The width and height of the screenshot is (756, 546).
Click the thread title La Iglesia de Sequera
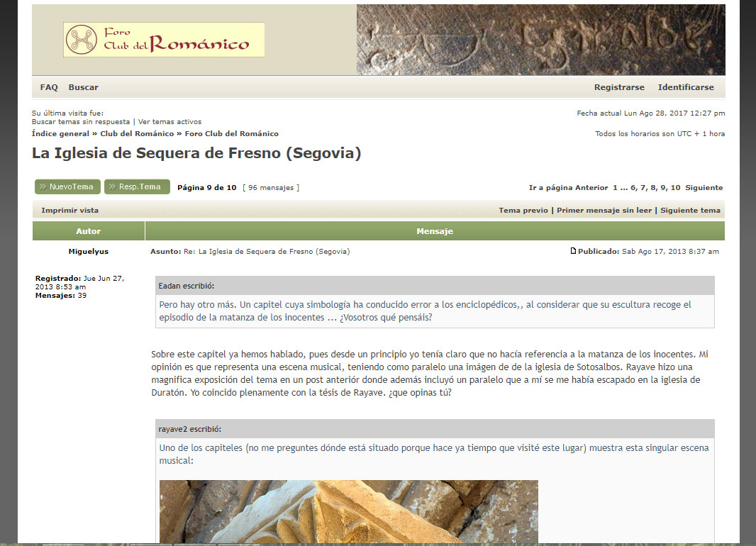point(196,153)
